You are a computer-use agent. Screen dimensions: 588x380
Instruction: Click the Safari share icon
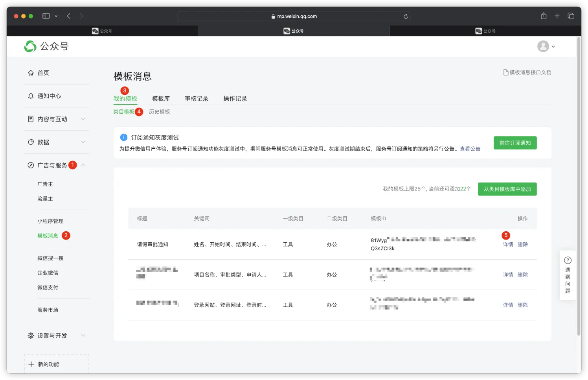[544, 16]
